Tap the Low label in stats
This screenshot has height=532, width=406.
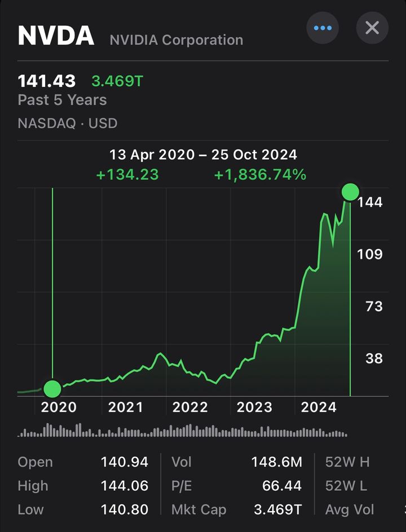(30, 509)
